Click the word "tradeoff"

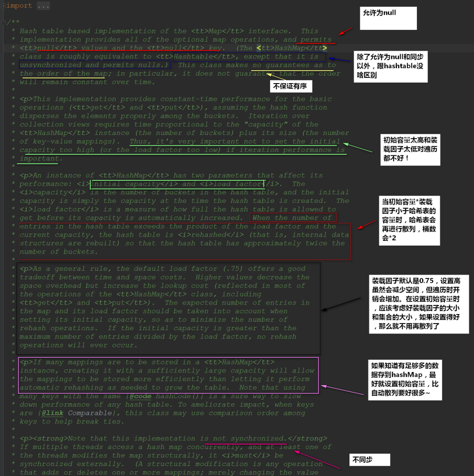(38, 277)
